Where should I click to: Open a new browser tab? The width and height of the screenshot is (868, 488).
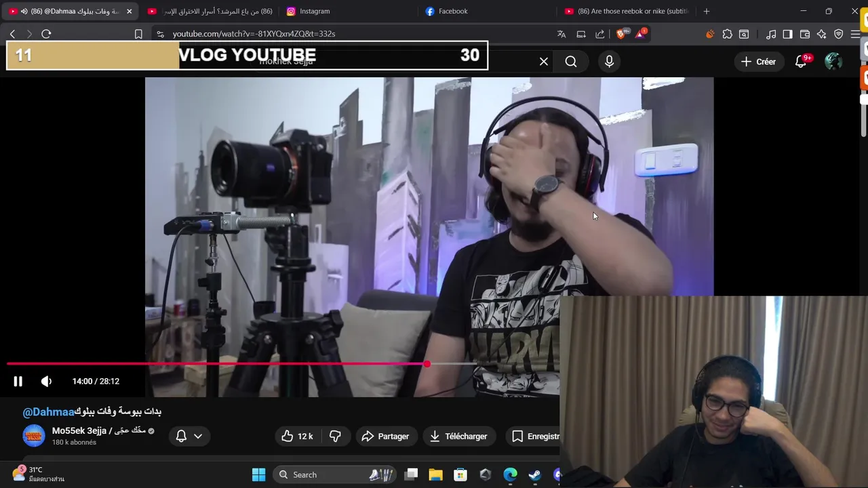pos(707,12)
